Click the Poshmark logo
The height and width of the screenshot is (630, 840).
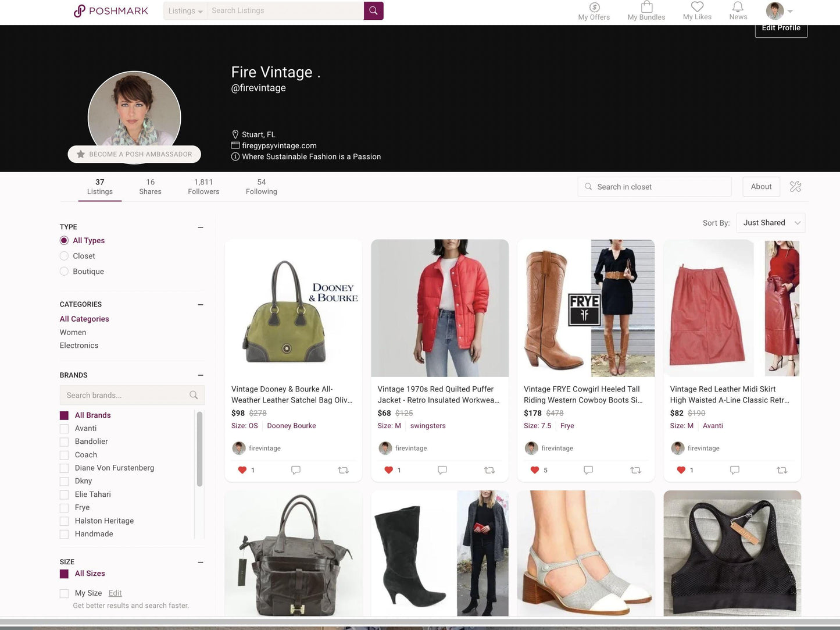coord(110,10)
